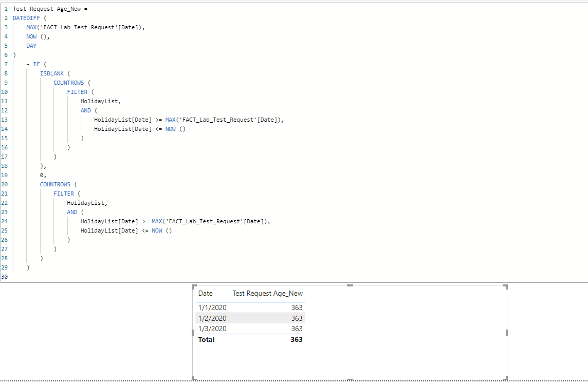Click the 0 value on line 19

coord(42,175)
